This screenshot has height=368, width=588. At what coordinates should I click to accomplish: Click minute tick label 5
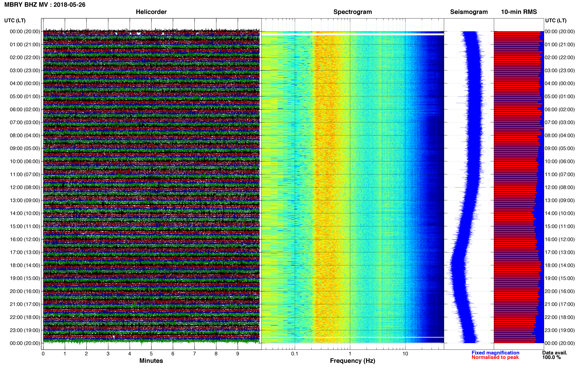click(151, 354)
